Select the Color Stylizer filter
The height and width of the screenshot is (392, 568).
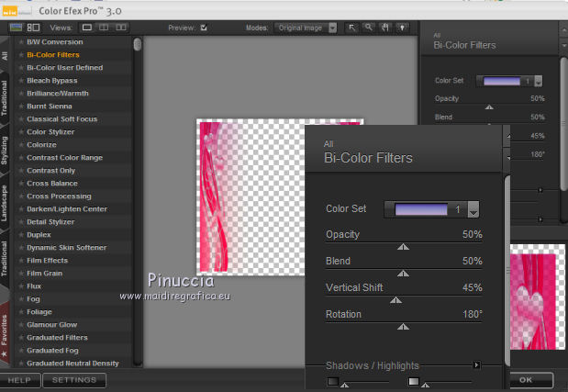tap(50, 132)
